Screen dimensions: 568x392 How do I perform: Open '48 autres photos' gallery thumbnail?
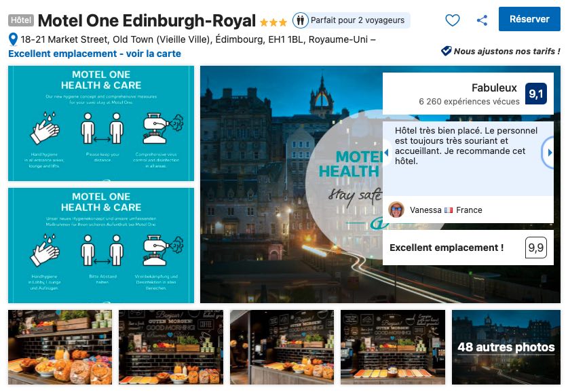point(506,347)
